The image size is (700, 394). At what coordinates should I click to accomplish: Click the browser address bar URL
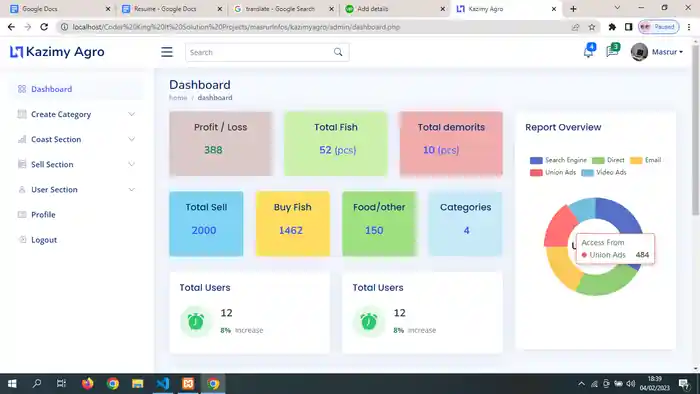(x=236, y=27)
